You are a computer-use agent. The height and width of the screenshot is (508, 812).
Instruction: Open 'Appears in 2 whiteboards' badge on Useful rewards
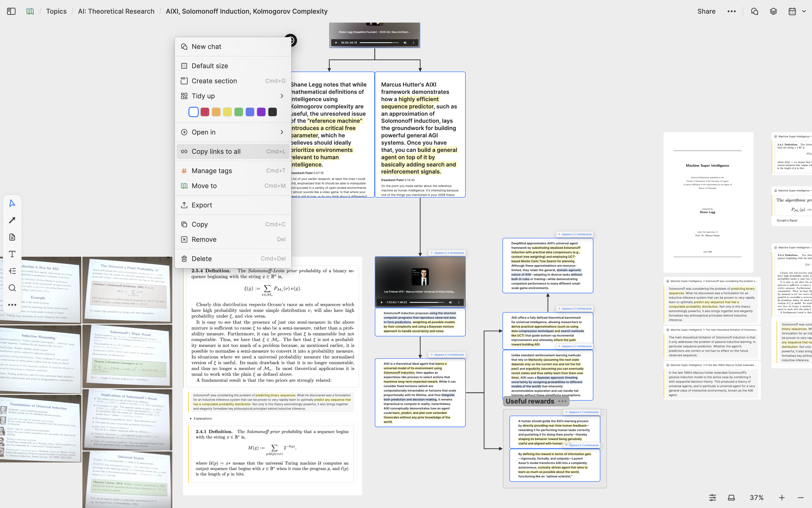[x=582, y=412]
